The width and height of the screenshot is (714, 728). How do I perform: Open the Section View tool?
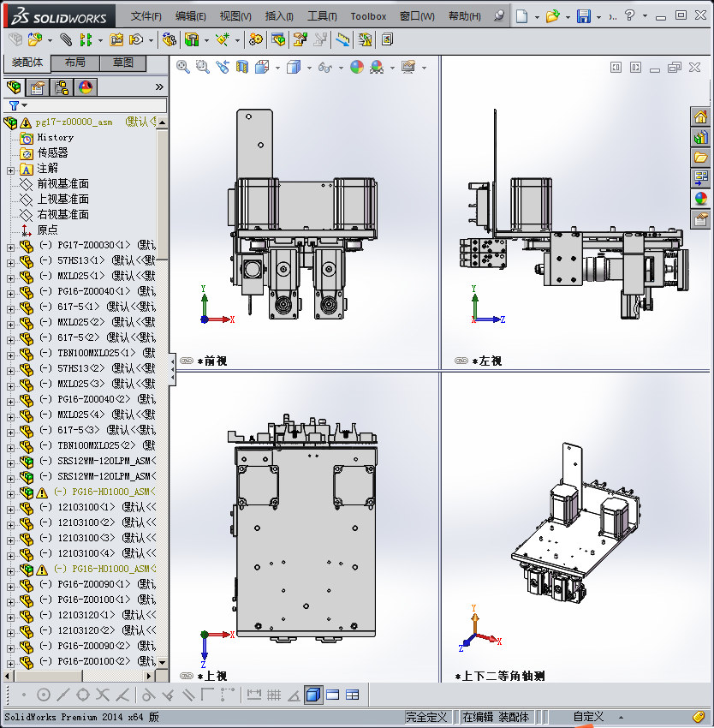242,67
